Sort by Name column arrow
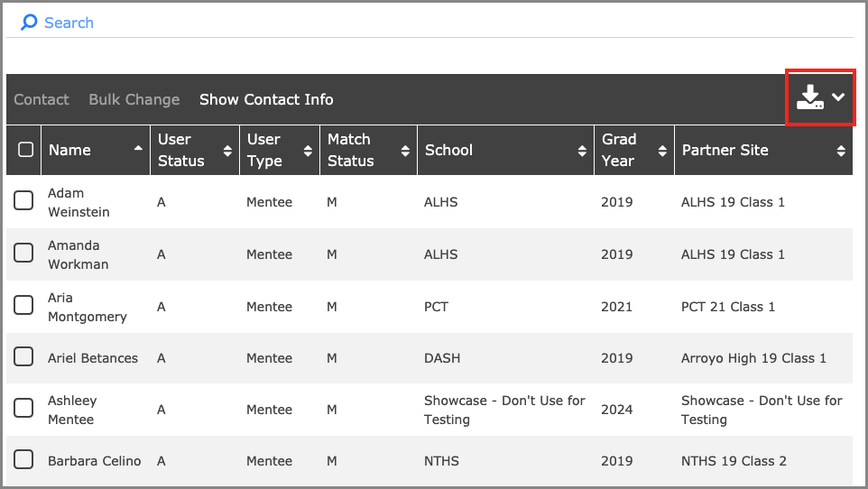Image resolution: width=868 pixels, height=489 pixels. click(138, 147)
